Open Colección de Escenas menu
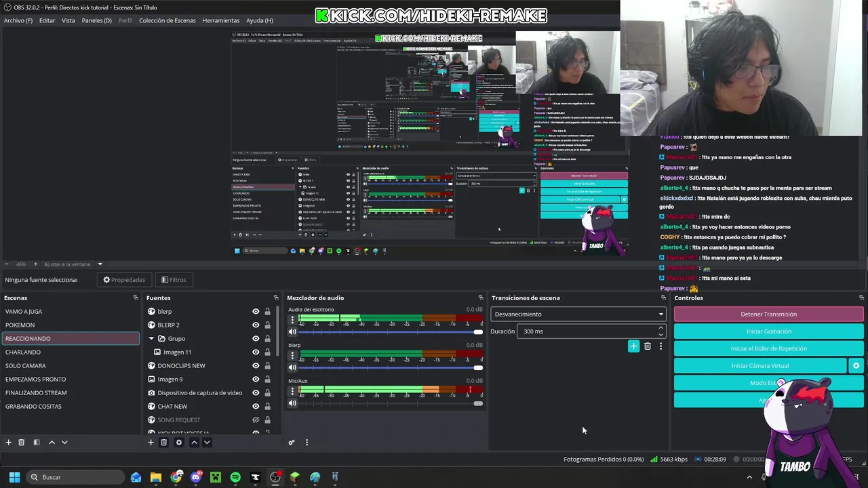The height and width of the screenshot is (488, 868). (x=167, y=20)
